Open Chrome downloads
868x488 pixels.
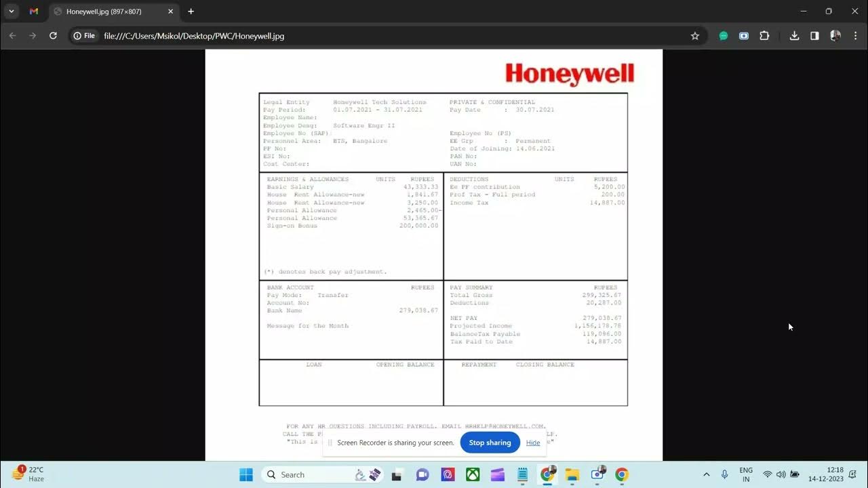click(794, 36)
